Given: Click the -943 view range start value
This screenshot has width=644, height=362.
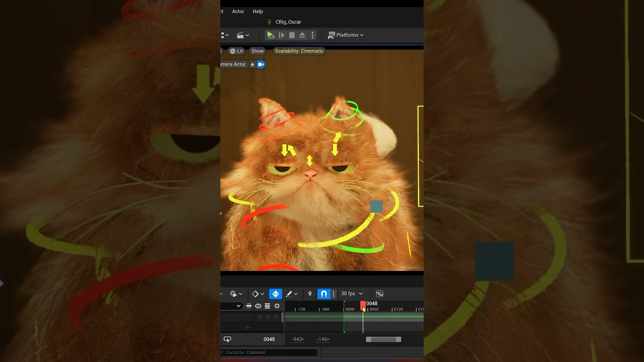Looking at the screenshot, I should pos(298,339).
